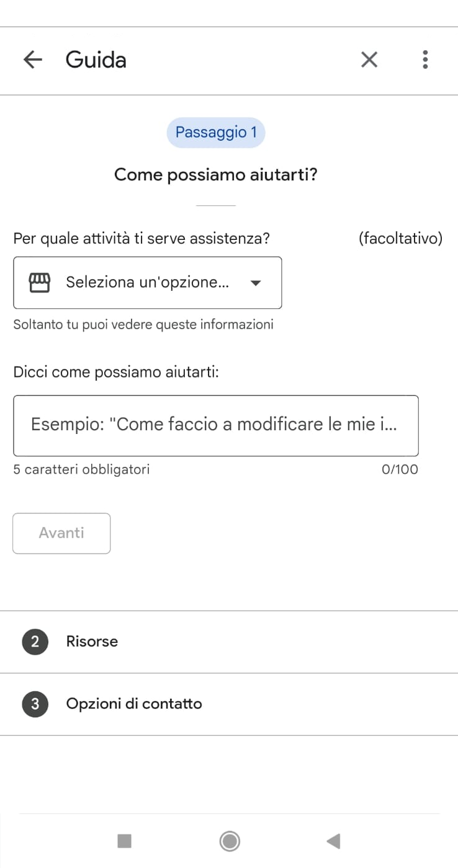This screenshot has width=458, height=868.
Task: Select the Passaggio 1 step chip
Action: pos(215,132)
